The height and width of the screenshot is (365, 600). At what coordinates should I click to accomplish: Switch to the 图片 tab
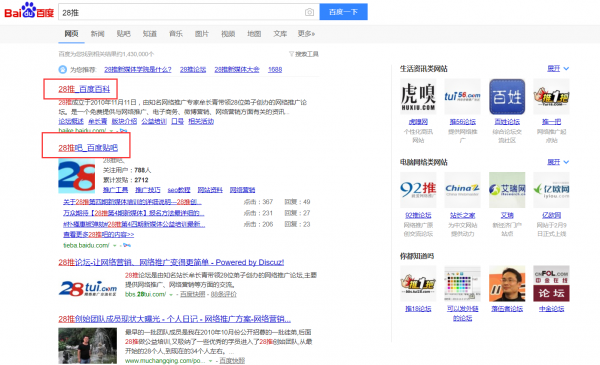pos(202,34)
